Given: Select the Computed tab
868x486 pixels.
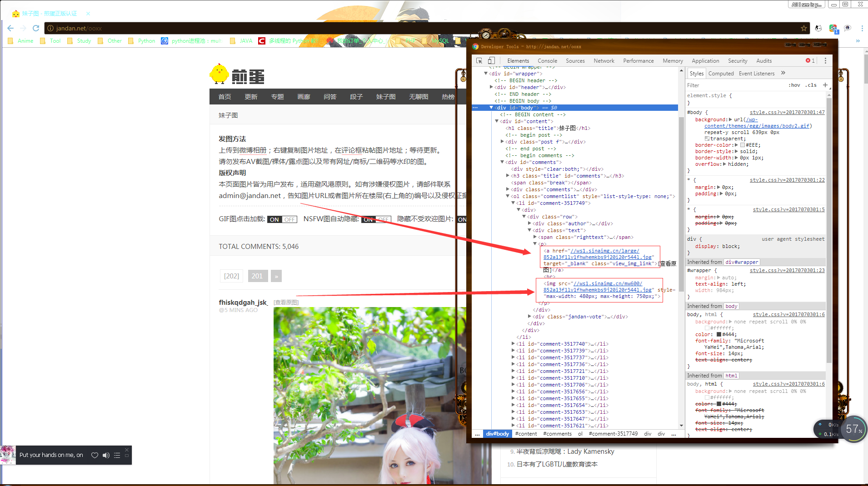Looking at the screenshot, I should 721,74.
